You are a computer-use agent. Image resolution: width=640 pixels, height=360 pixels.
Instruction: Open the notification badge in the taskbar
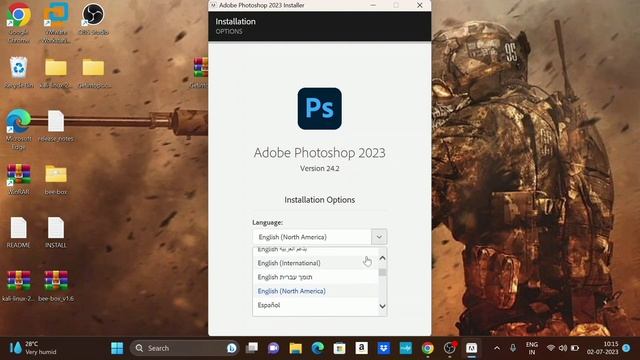tap(626, 348)
